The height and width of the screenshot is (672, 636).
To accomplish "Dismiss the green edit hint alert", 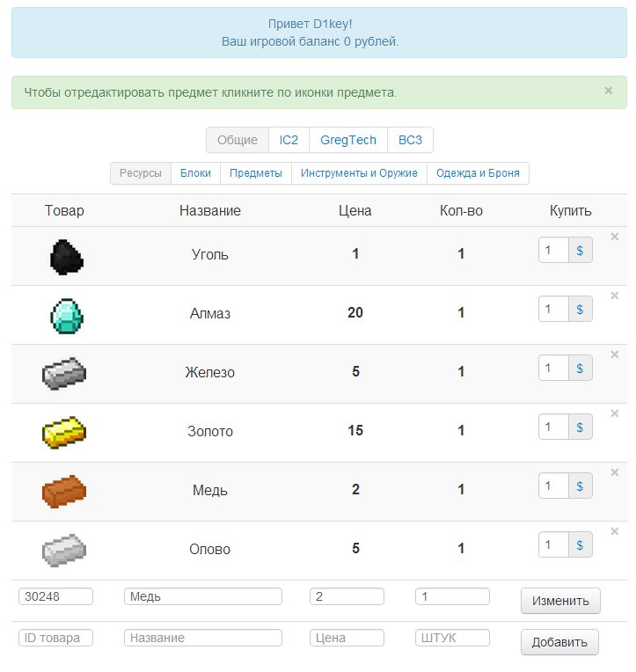I will click(x=609, y=91).
